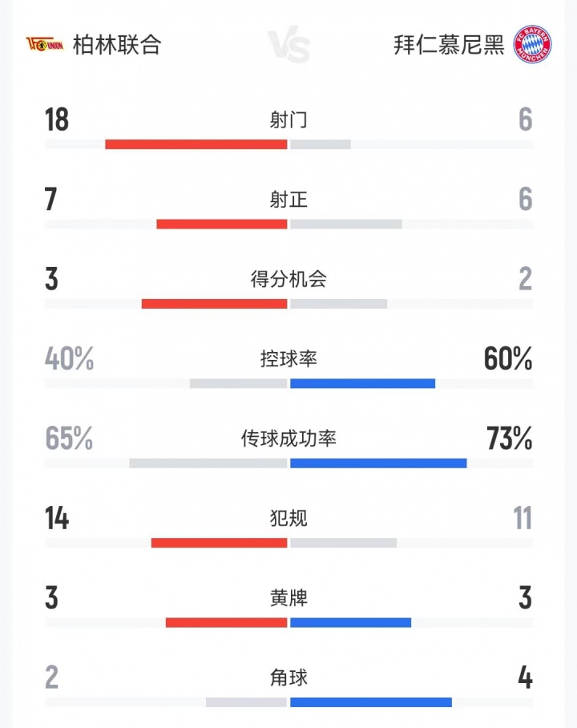This screenshot has height=728, width=577.
Task: Select the 黄牌 stat label
Action: pos(288,598)
